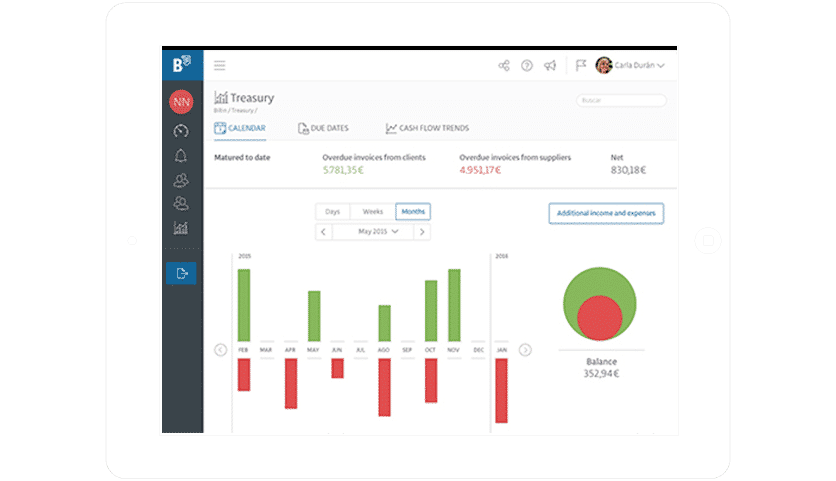Click the search input field
Viewport: 836px width, 481px height.
click(x=621, y=100)
